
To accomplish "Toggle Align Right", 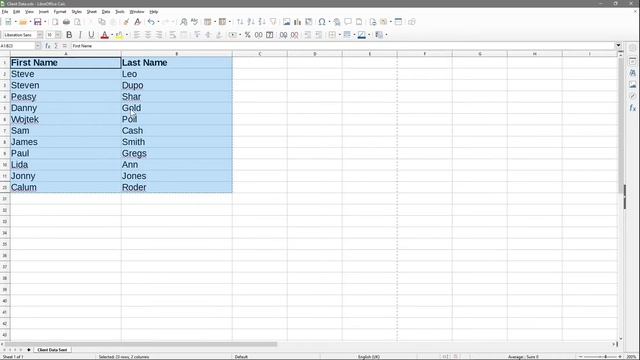I will [159, 35].
